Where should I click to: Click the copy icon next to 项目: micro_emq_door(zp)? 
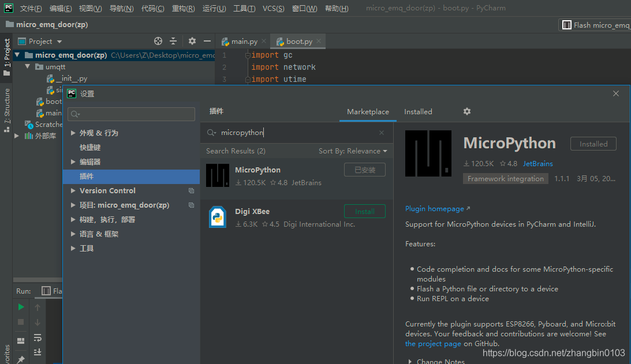[192, 205]
